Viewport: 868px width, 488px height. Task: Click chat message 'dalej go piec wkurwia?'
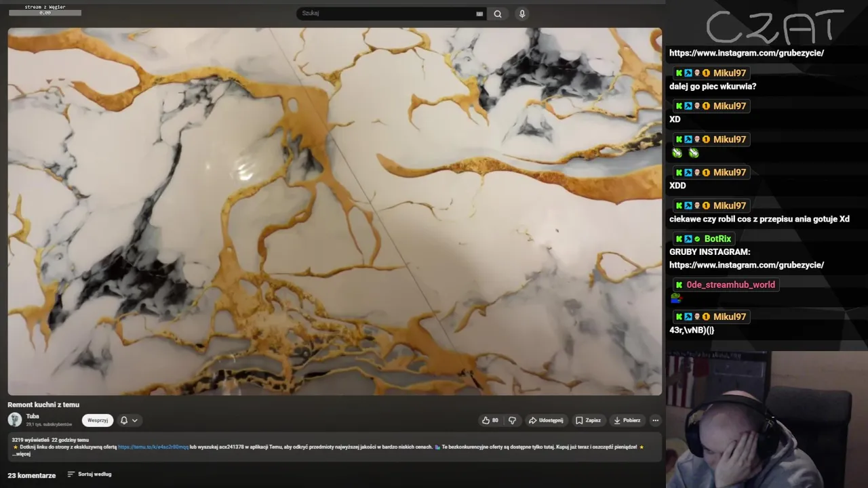point(713,86)
